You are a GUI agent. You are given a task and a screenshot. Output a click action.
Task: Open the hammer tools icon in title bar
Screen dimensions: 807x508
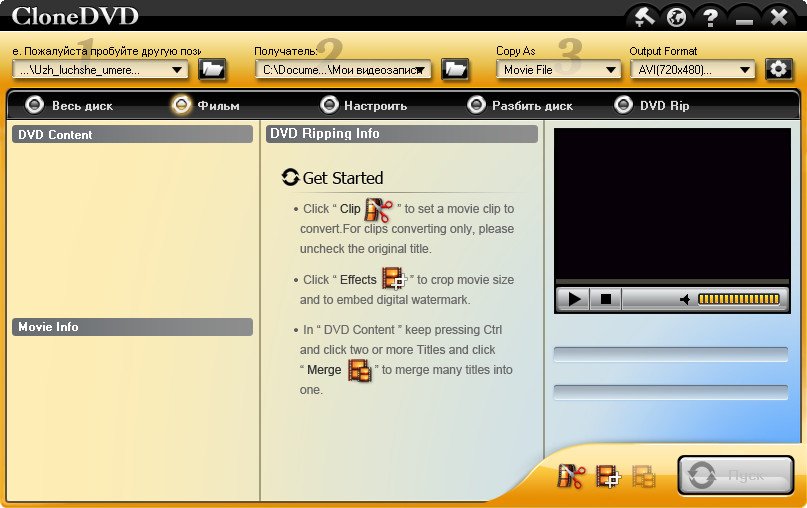coord(644,17)
